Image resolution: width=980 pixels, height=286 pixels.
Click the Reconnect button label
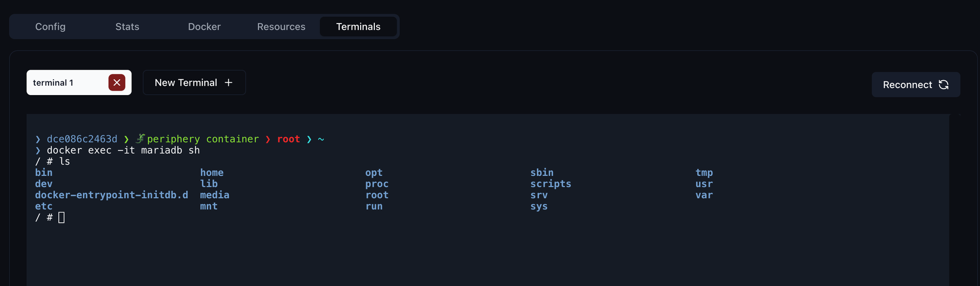(x=907, y=85)
